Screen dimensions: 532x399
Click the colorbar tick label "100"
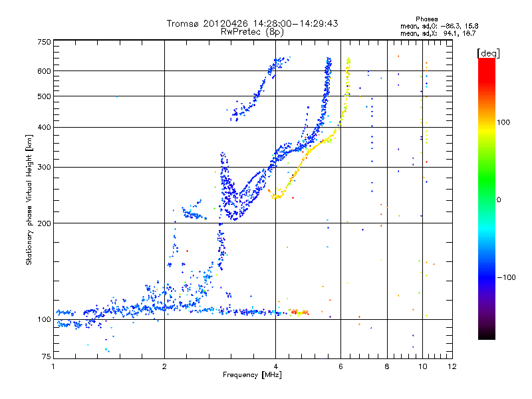(x=503, y=122)
